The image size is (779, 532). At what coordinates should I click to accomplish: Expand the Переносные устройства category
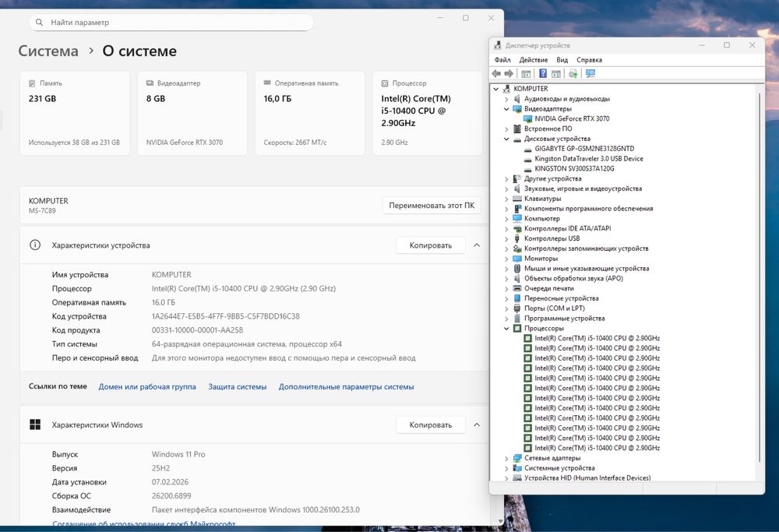506,298
